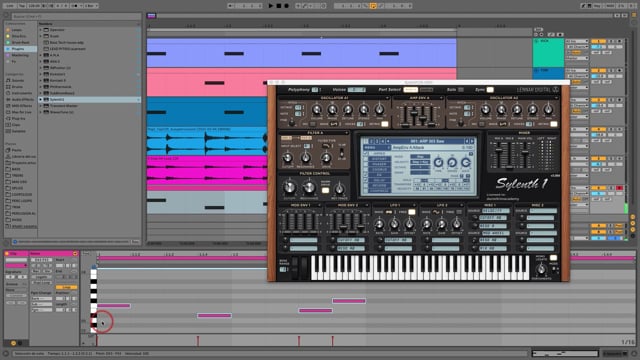Expand the Operator entry in browser list
This screenshot has width=640, height=360.
(41, 30)
